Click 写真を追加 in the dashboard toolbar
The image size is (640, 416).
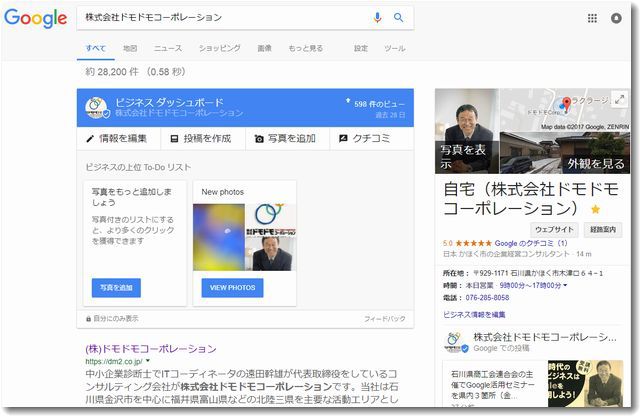click(287, 139)
